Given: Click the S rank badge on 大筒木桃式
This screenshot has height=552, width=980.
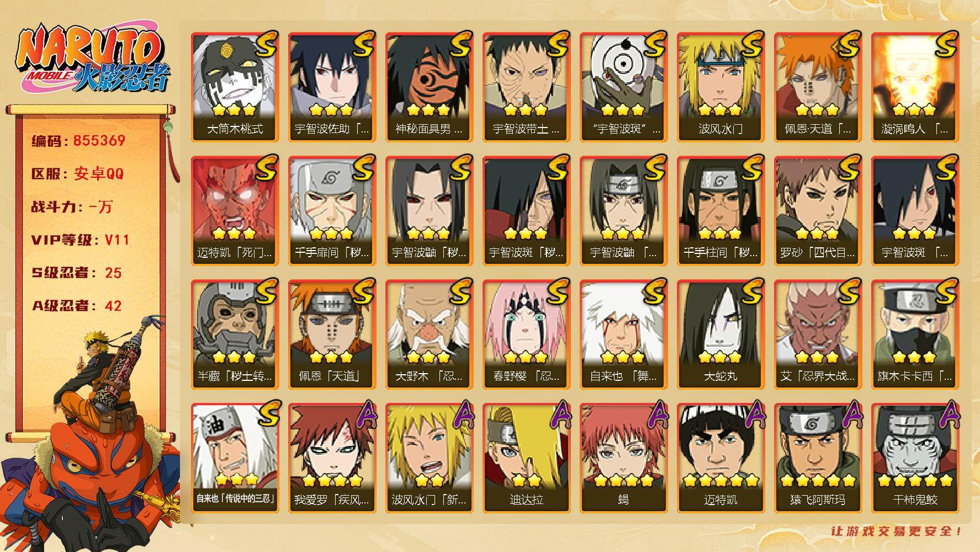Looking at the screenshot, I should tap(266, 44).
